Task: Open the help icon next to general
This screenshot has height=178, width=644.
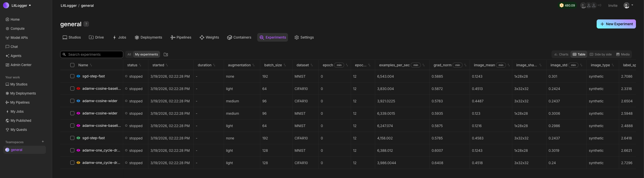Action: tap(86, 24)
